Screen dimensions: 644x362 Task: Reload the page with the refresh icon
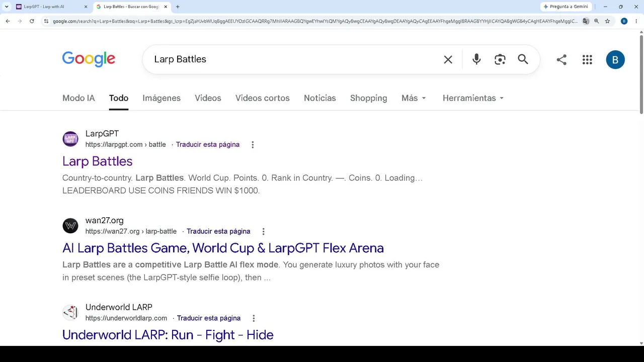click(32, 21)
